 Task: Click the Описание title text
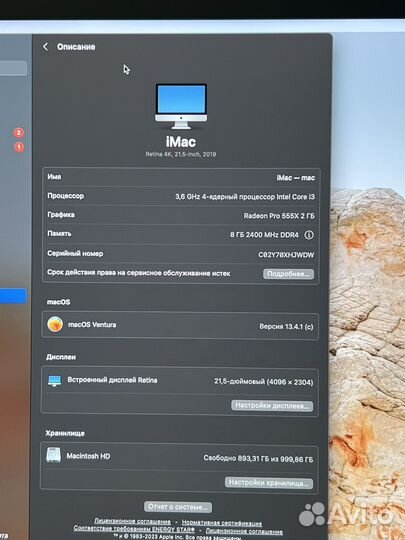tap(76, 47)
